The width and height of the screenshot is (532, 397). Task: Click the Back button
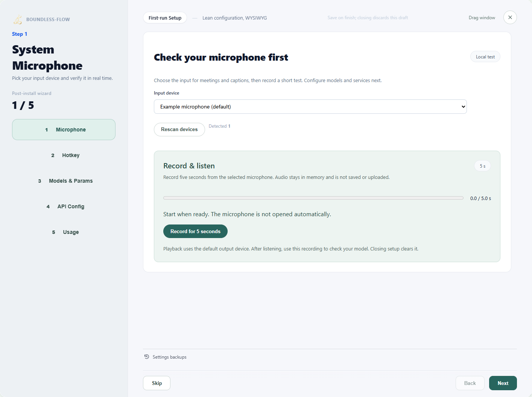click(470, 383)
